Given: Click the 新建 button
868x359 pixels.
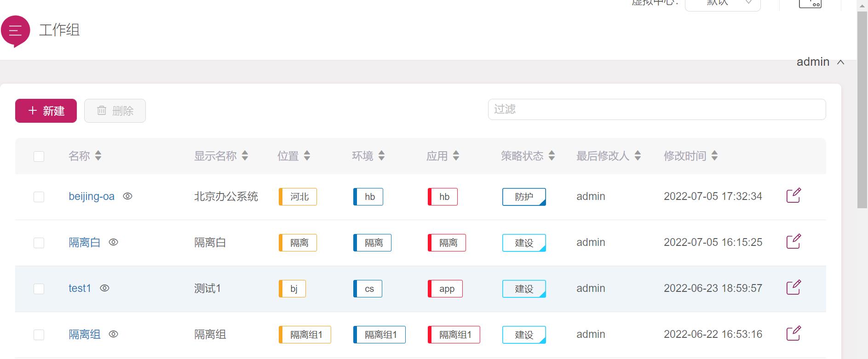Looking at the screenshot, I should click(x=46, y=111).
